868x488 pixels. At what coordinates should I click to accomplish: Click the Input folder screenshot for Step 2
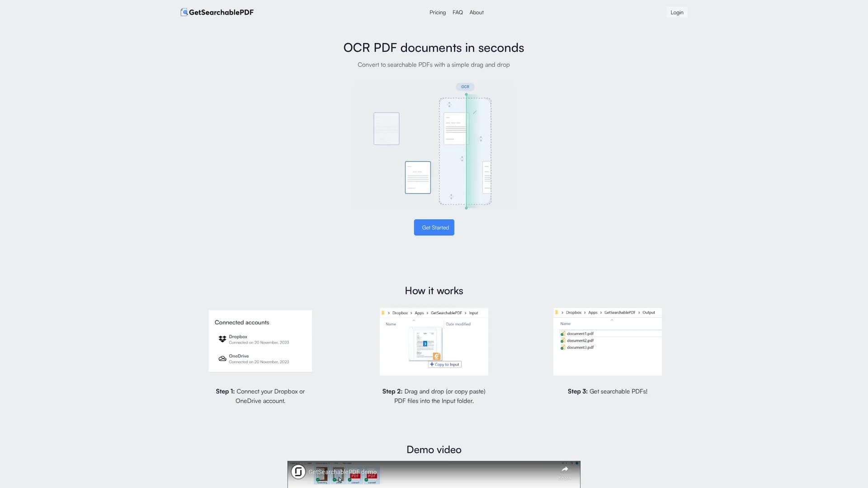(434, 342)
